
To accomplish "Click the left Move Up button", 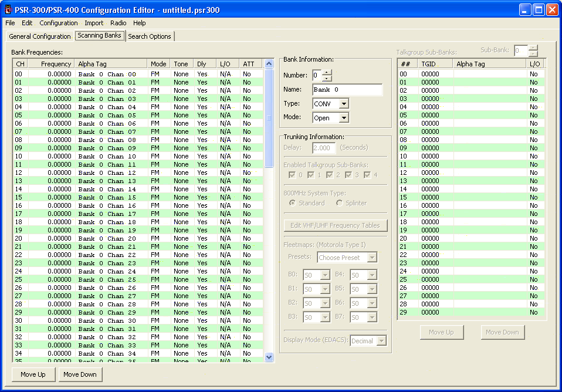I will pos(33,374).
